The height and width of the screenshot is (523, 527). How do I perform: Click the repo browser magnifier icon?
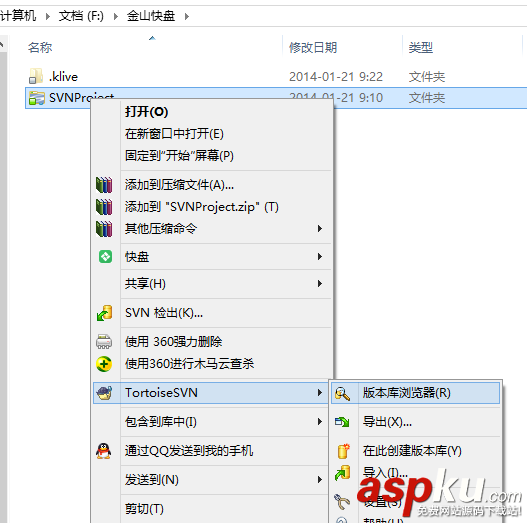point(342,393)
